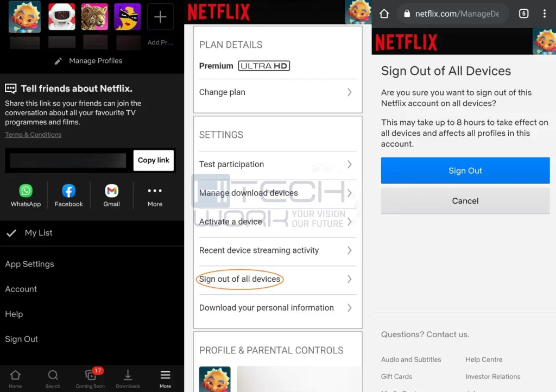Tap the Copy link button
This screenshot has height=392, width=556.
pyautogui.click(x=154, y=160)
